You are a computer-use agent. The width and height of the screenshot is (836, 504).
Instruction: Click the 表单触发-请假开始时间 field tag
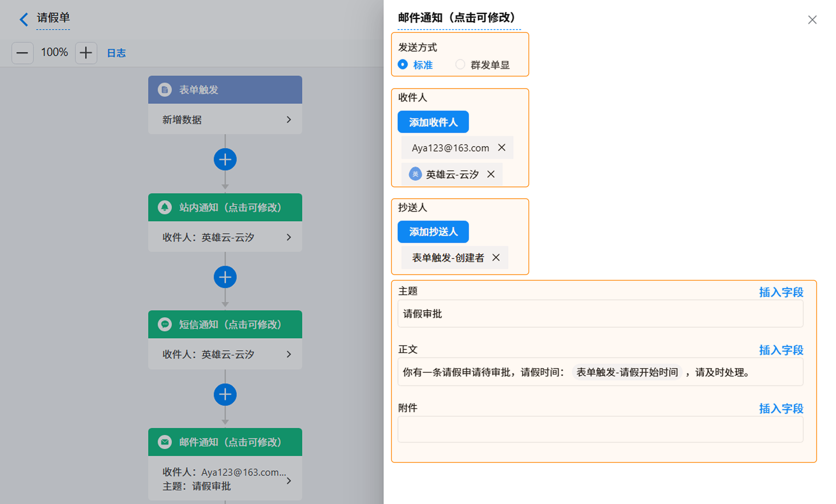627,372
